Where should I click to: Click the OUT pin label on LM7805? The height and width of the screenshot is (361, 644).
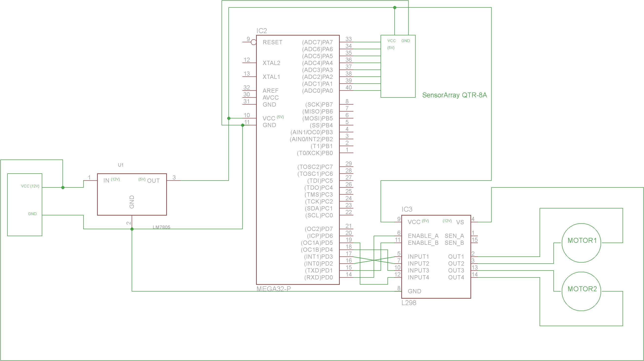(x=154, y=181)
